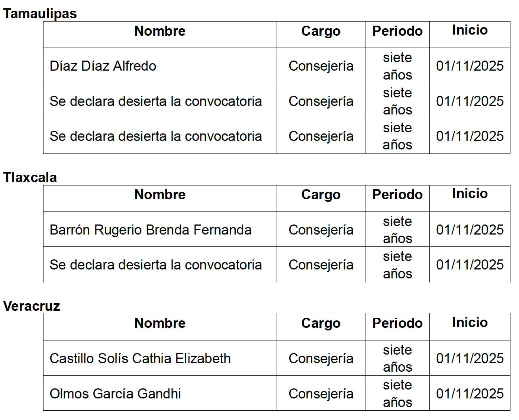Image resolution: width=519 pixels, height=420 pixels.
Task: Select the Castillo Solís Cathia Elizabeth cell
Action: [140, 359]
